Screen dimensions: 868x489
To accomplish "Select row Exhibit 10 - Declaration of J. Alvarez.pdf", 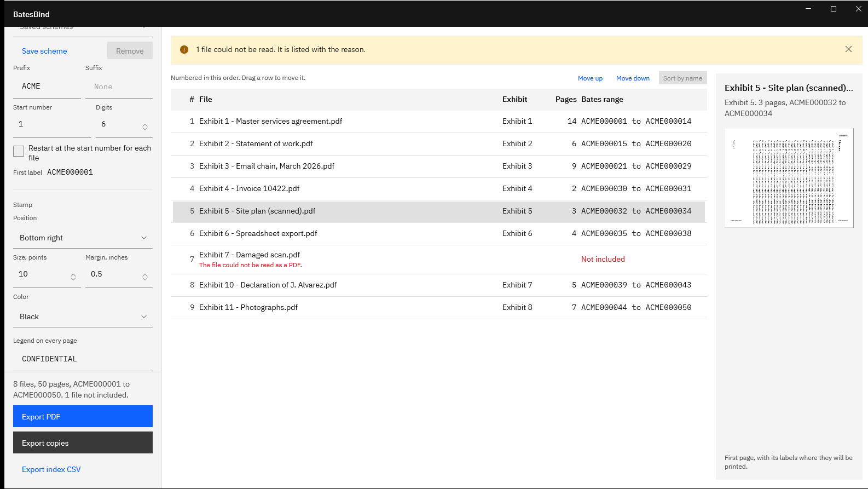I will pos(439,285).
